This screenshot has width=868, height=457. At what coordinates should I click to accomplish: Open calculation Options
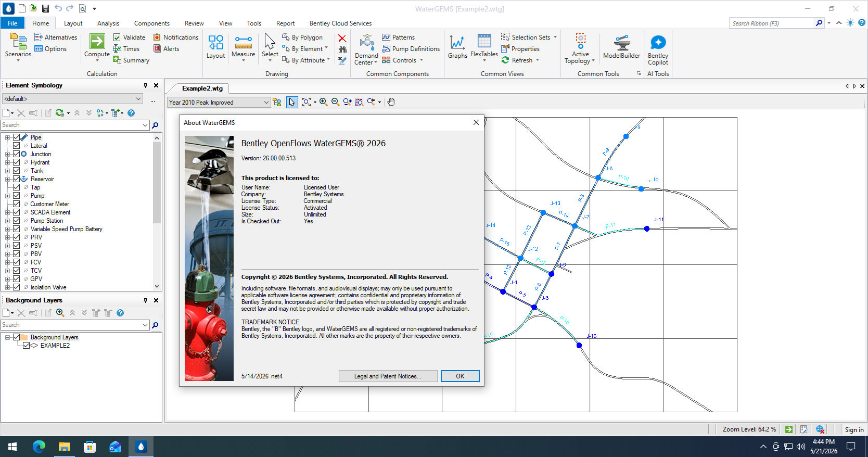(50, 49)
